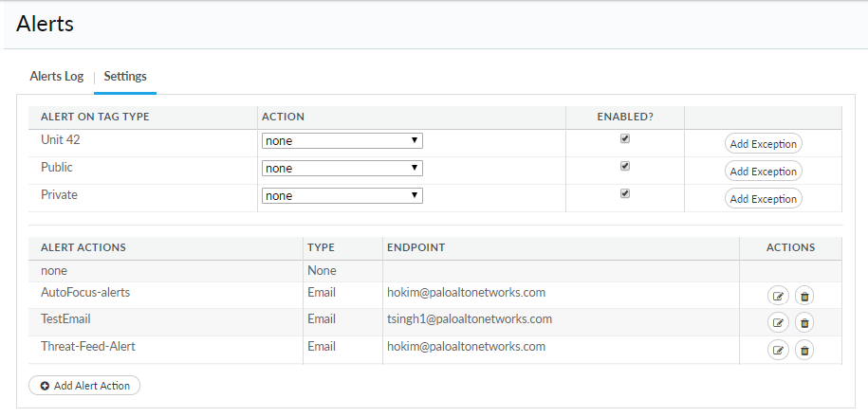Open the Public action dropdown
The image size is (868, 417).
tap(342, 169)
